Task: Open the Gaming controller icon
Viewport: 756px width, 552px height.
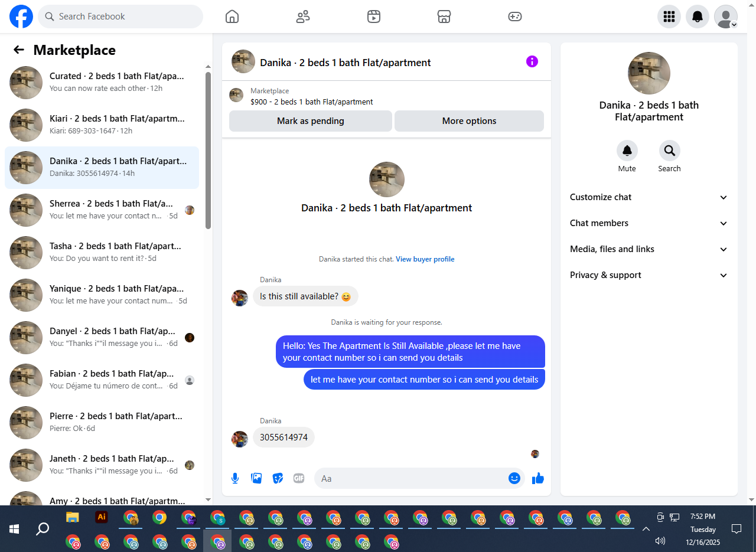Action: [515, 17]
